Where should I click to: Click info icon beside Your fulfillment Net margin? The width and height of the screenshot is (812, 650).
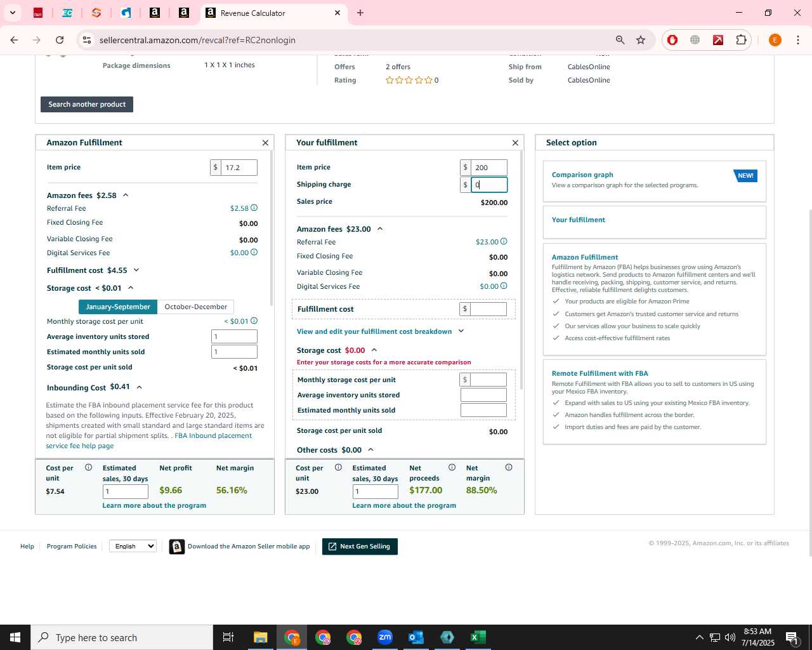click(x=509, y=467)
